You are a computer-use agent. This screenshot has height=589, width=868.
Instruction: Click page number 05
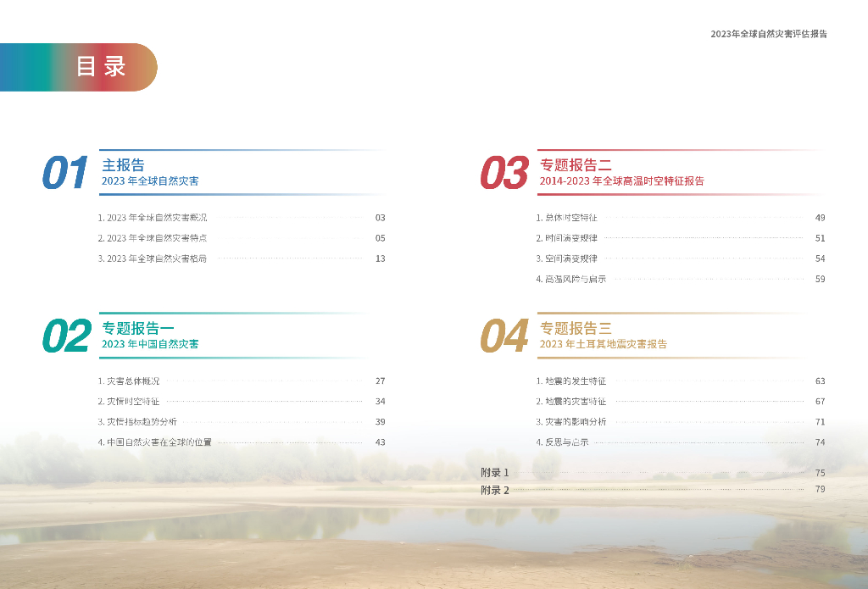click(381, 238)
